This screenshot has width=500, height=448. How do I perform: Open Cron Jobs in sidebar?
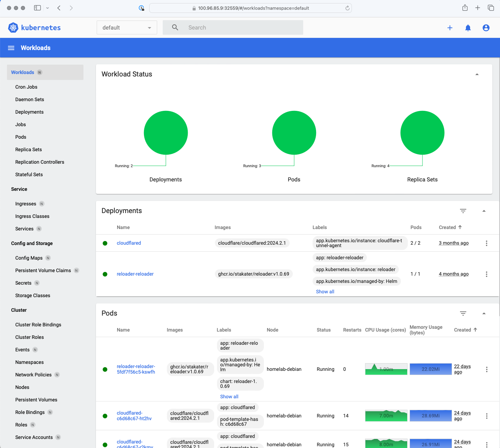tap(26, 87)
